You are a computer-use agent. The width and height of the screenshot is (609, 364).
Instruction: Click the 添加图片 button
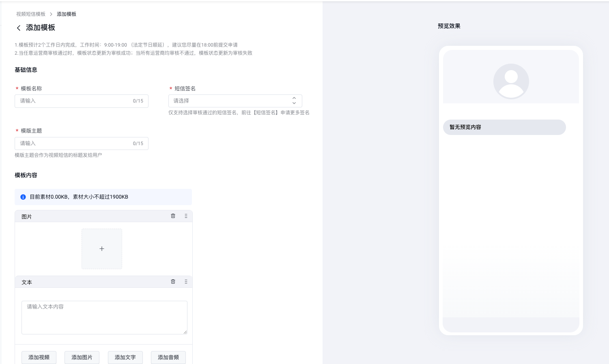pos(82,357)
